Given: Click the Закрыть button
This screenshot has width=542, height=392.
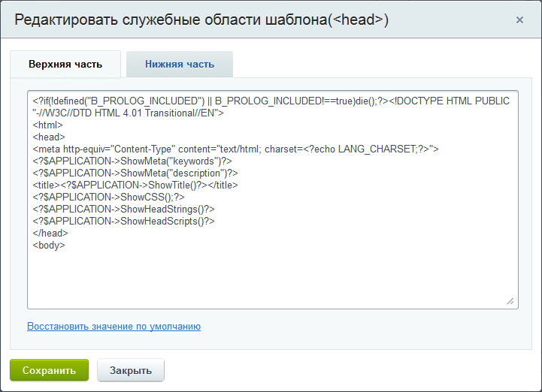Looking at the screenshot, I should (x=131, y=370).
